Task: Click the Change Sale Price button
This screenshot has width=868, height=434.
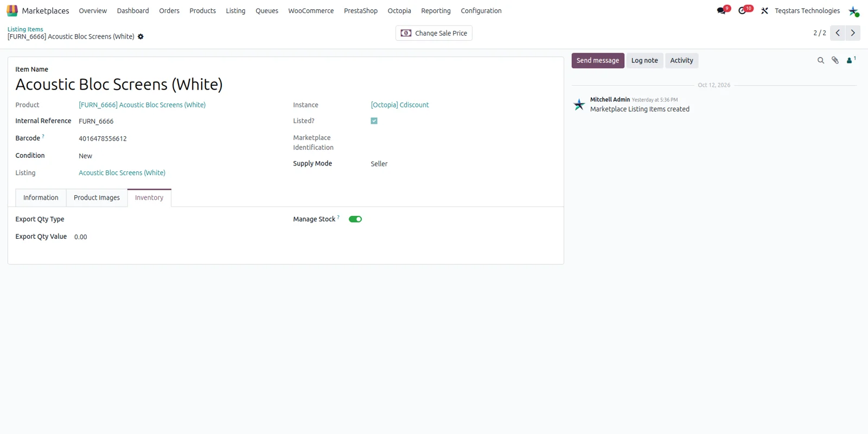Action: [434, 33]
